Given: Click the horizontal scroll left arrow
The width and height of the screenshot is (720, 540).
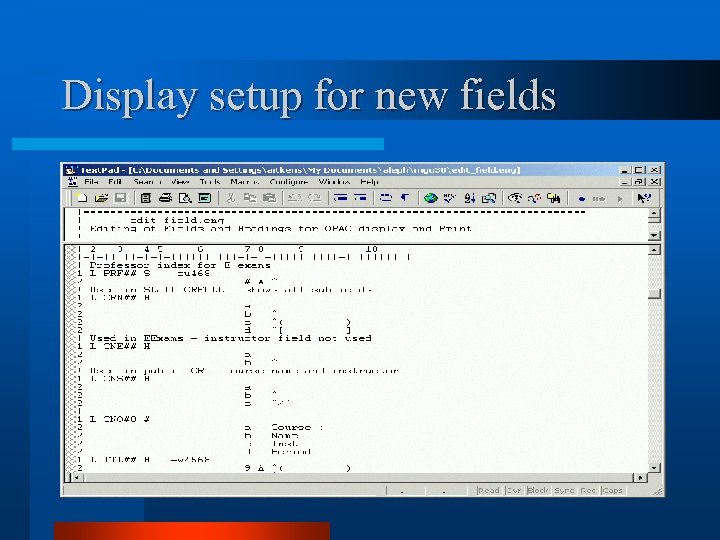Looking at the screenshot, I should pos(76,478).
